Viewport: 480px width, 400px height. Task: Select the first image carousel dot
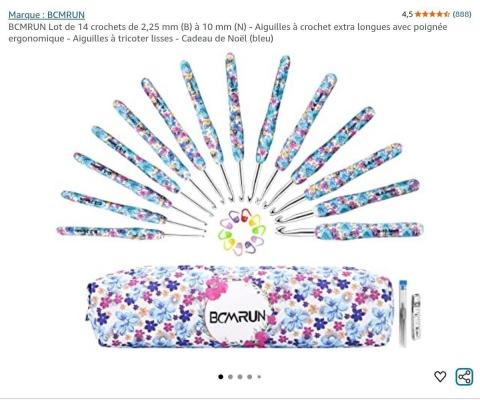221,377
